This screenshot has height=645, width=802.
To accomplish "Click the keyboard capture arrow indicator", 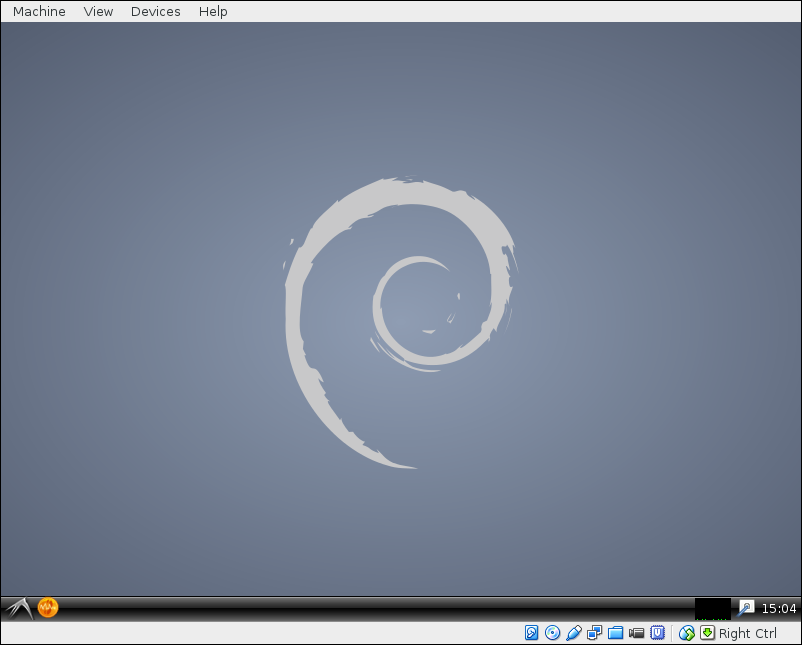I will tap(707, 633).
